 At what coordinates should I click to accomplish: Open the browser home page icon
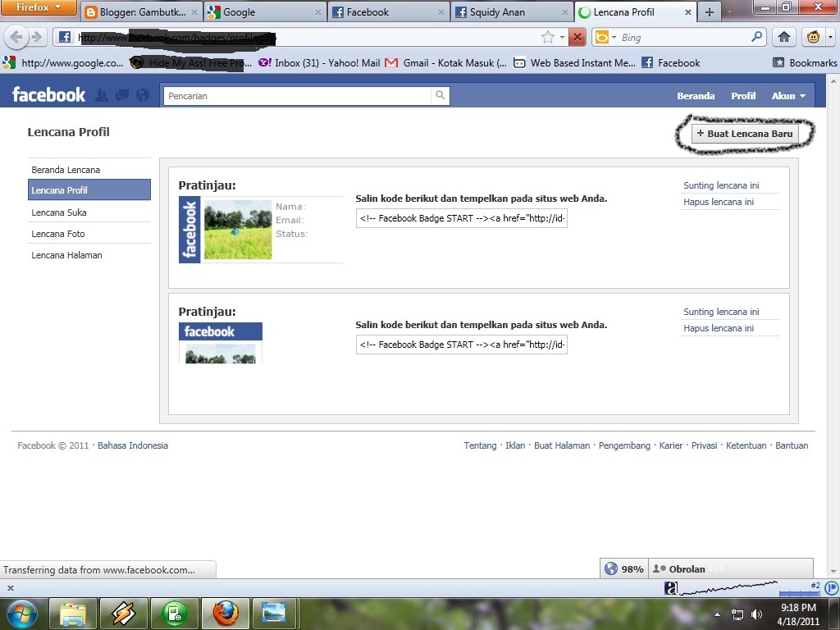tap(783, 37)
